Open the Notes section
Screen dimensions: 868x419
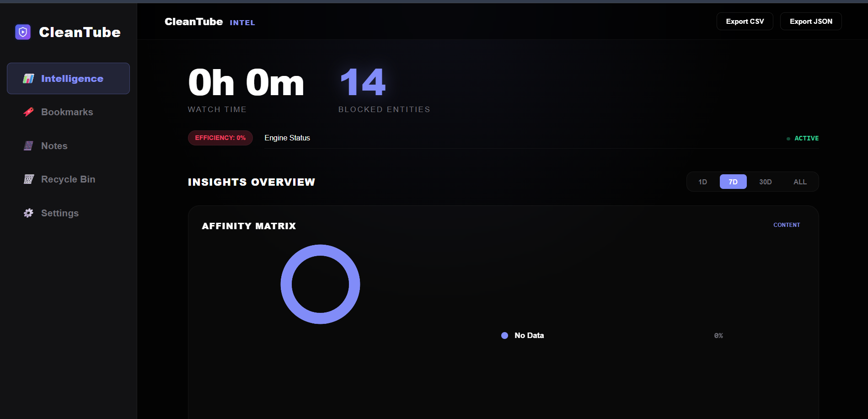pos(68,146)
